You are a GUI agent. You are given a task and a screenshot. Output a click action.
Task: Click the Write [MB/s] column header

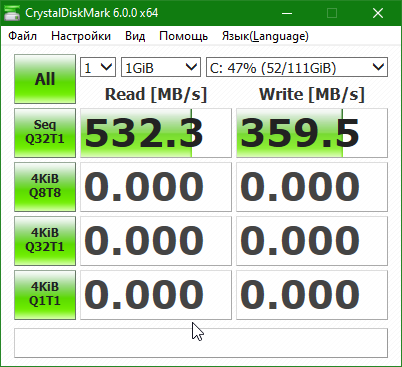[312, 94]
